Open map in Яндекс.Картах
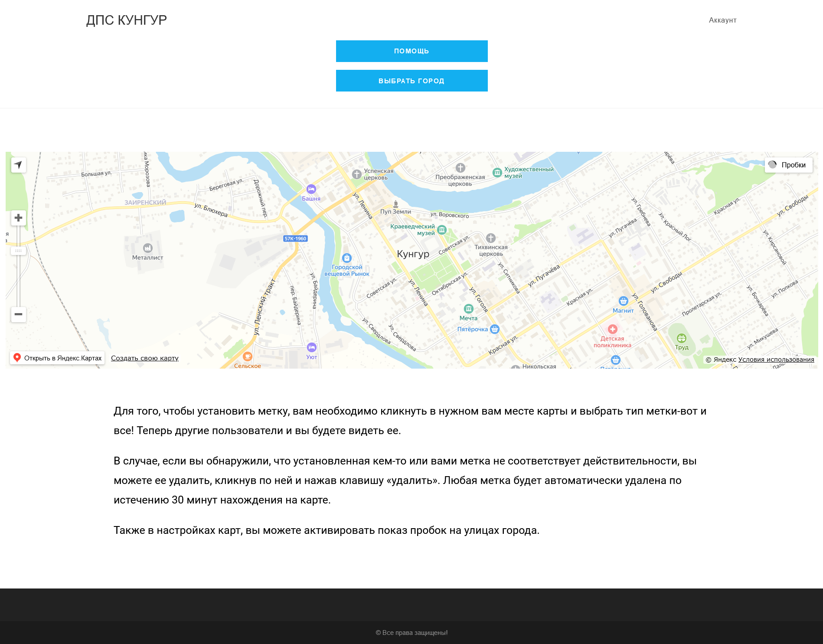This screenshot has width=823, height=644. [57, 358]
